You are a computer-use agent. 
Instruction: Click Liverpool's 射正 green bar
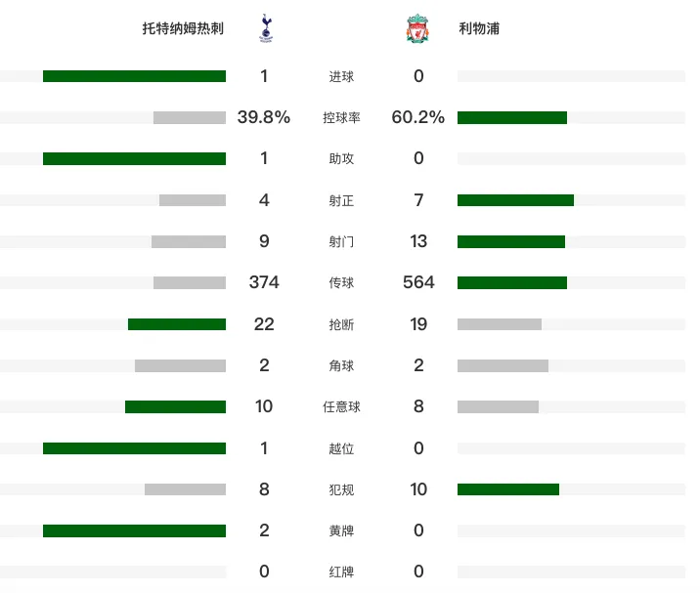(x=515, y=200)
